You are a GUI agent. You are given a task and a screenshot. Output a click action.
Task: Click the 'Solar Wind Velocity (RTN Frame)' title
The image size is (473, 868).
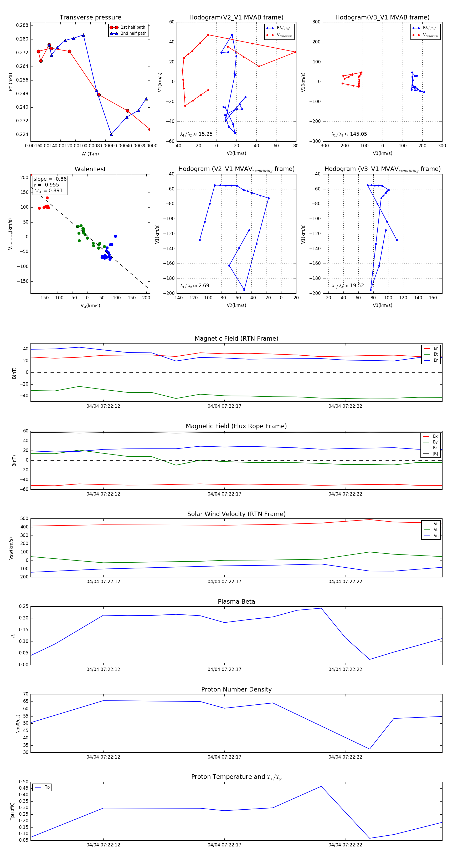pyautogui.click(x=236, y=514)
